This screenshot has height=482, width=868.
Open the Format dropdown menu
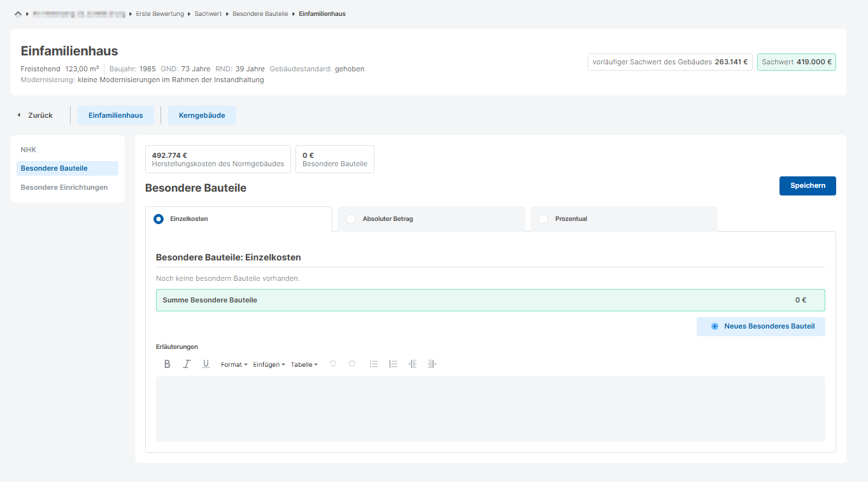point(234,365)
